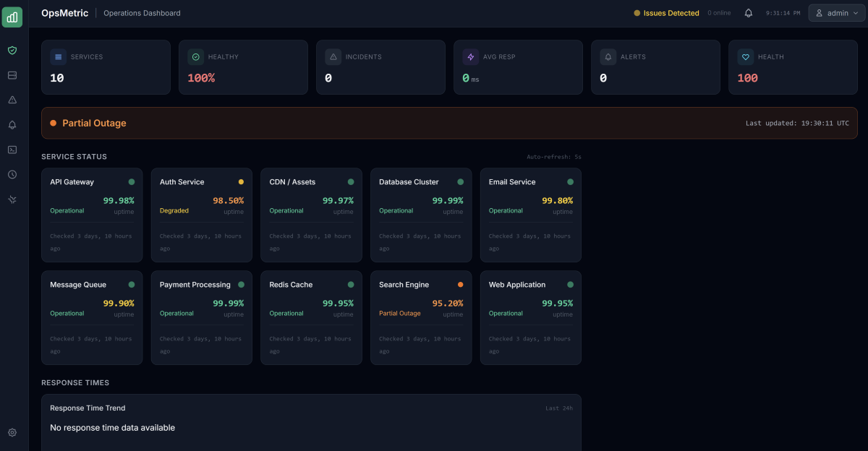Click the yellow degraded indicator on Auth Service
Image resolution: width=868 pixels, height=451 pixels.
pyautogui.click(x=241, y=182)
